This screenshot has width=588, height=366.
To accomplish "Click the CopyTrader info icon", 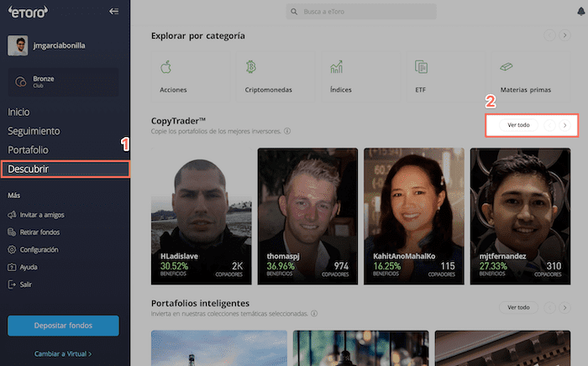I will (287, 131).
